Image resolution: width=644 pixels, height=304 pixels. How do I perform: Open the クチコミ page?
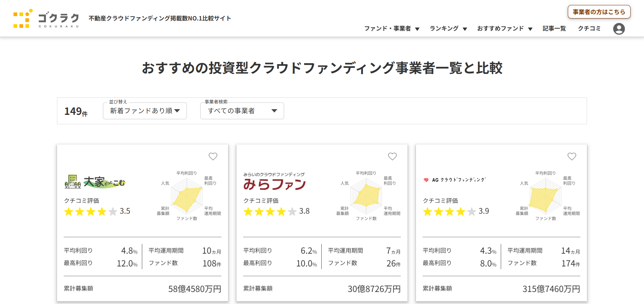(589, 29)
